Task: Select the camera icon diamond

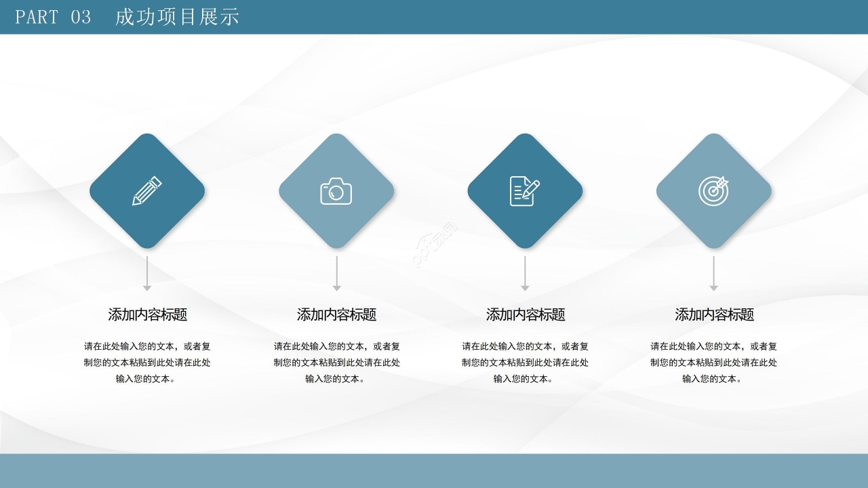Action: [x=336, y=191]
